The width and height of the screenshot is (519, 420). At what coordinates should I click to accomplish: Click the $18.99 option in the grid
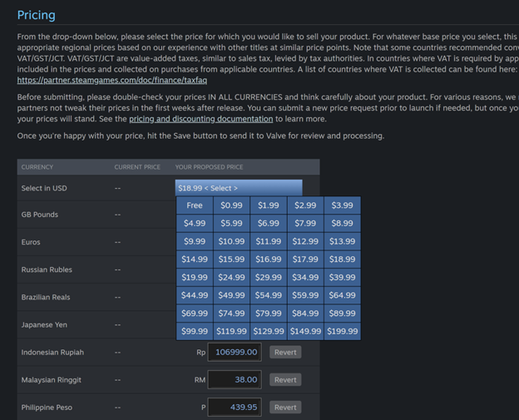point(342,259)
